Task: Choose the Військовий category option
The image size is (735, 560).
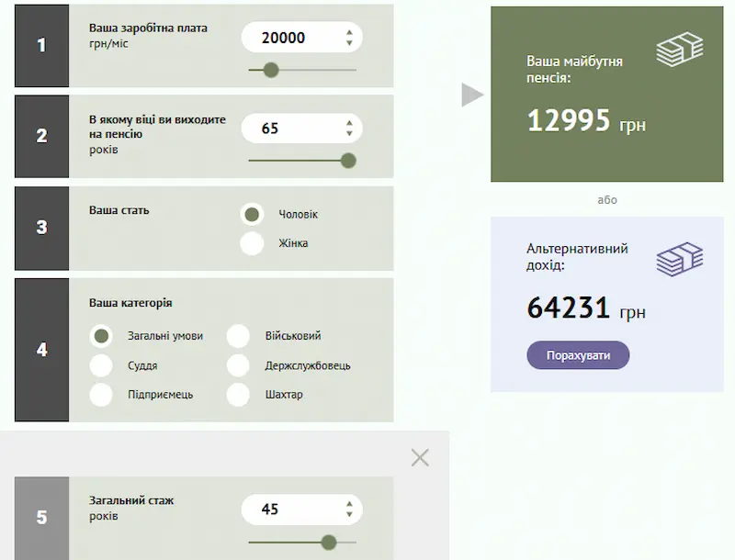Action: pos(238,336)
